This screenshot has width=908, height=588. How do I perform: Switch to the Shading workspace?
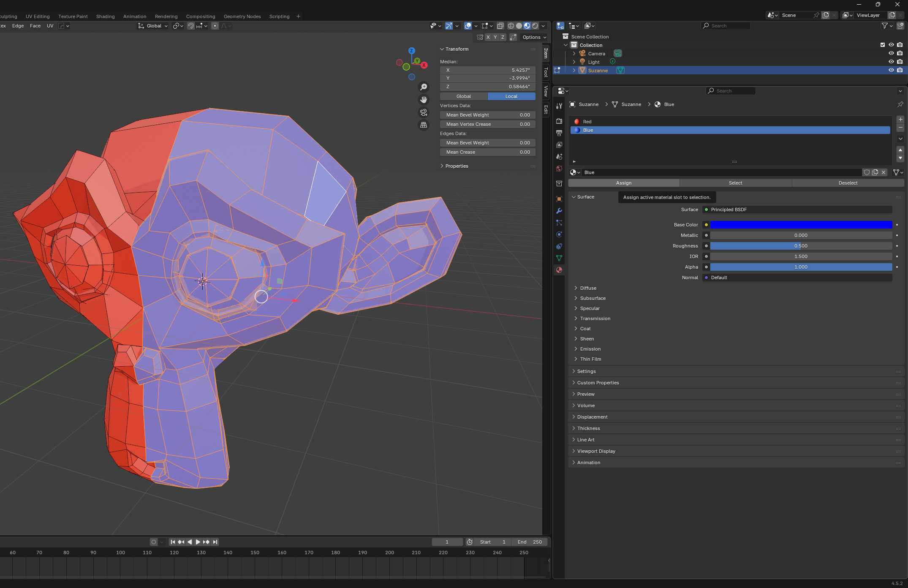pyautogui.click(x=105, y=16)
